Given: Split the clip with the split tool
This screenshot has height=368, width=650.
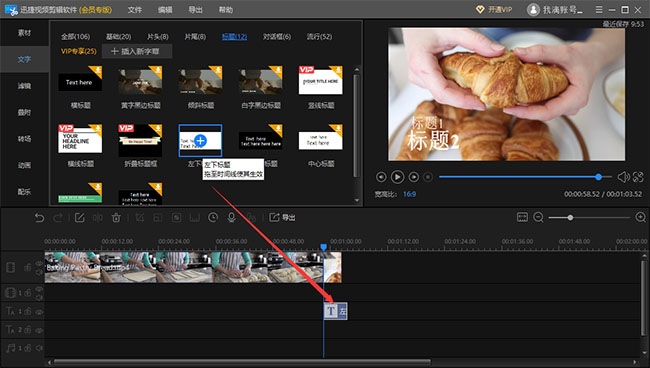Looking at the screenshot, I should click(98, 218).
